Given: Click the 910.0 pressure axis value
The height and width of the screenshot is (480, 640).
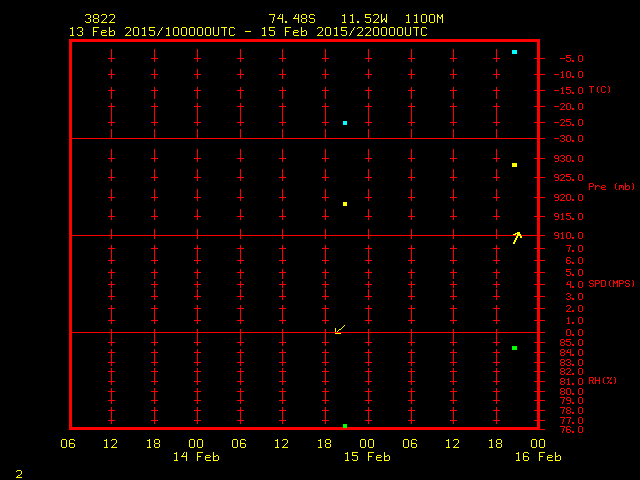Looking at the screenshot, I should pos(569,236).
